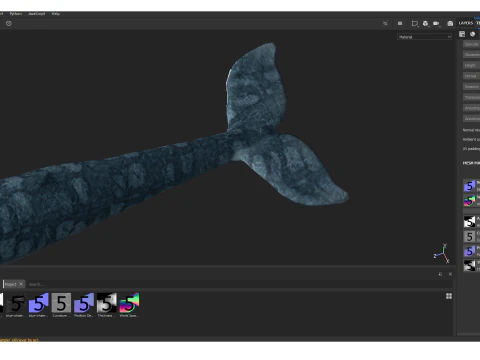
Task: Click the square display mode icon
Action: [x=400, y=23]
